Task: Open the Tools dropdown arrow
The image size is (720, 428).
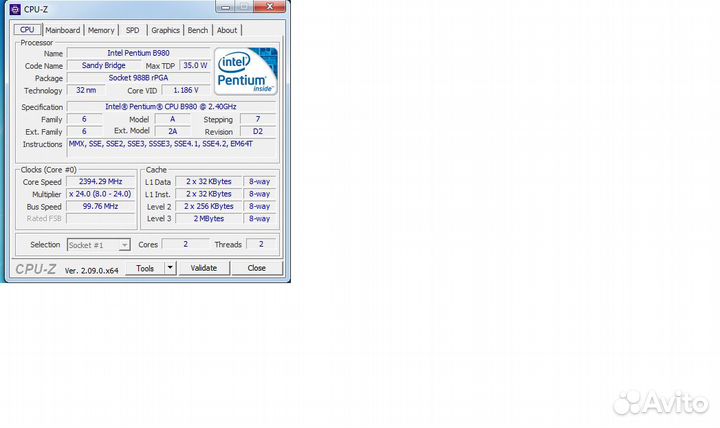Action: point(170,268)
